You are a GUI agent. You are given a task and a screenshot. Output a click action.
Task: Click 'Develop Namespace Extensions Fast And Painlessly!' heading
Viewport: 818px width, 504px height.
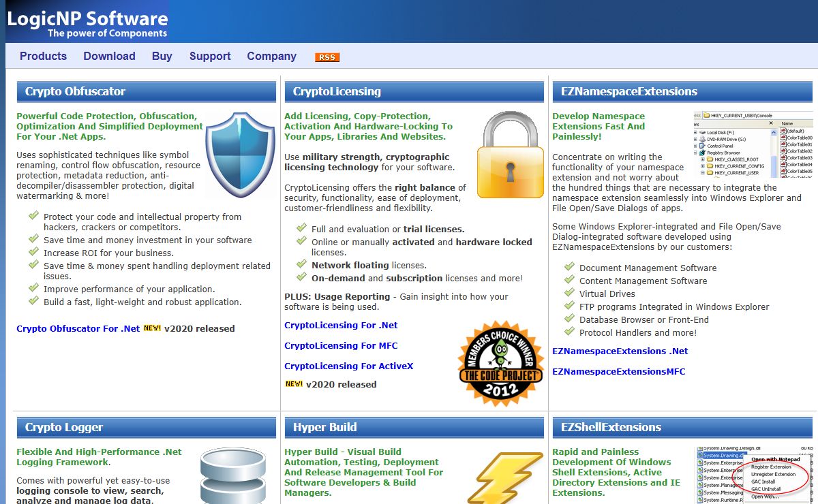pos(599,126)
